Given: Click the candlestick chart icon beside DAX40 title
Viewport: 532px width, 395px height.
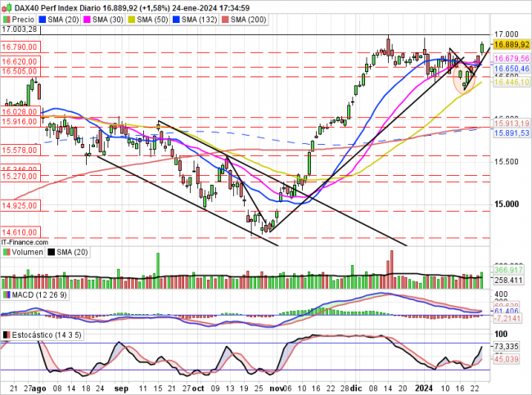Looking at the screenshot, I should [8, 7].
